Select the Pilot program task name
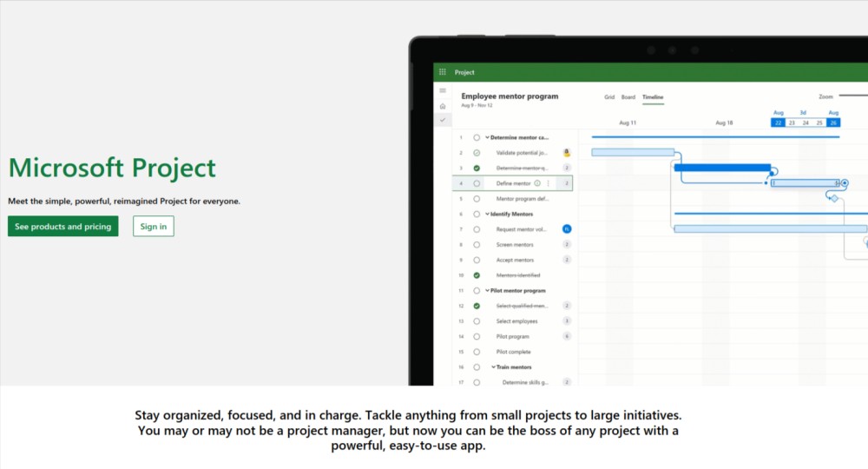Image resolution: width=868 pixels, height=469 pixels. (x=513, y=337)
